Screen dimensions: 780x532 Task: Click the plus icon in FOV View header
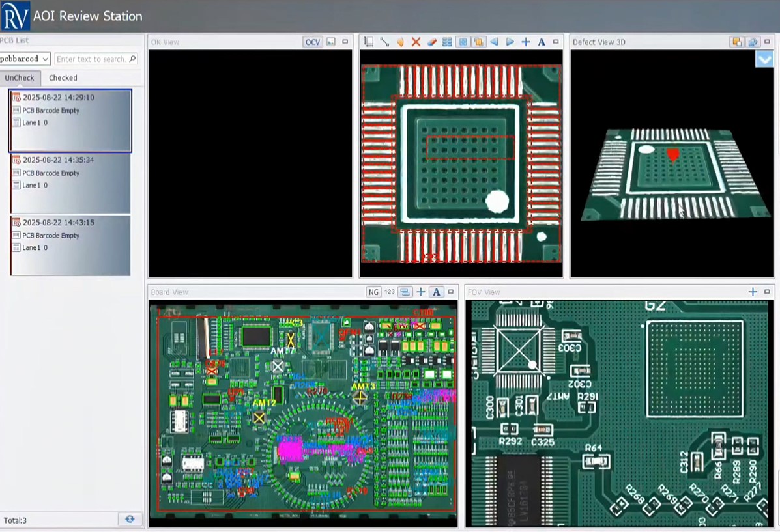pos(753,292)
